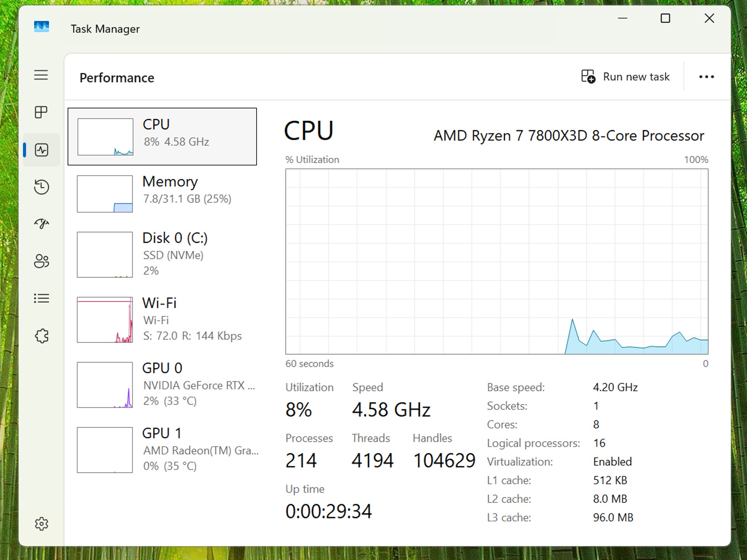Open the Users page icon

41,261
